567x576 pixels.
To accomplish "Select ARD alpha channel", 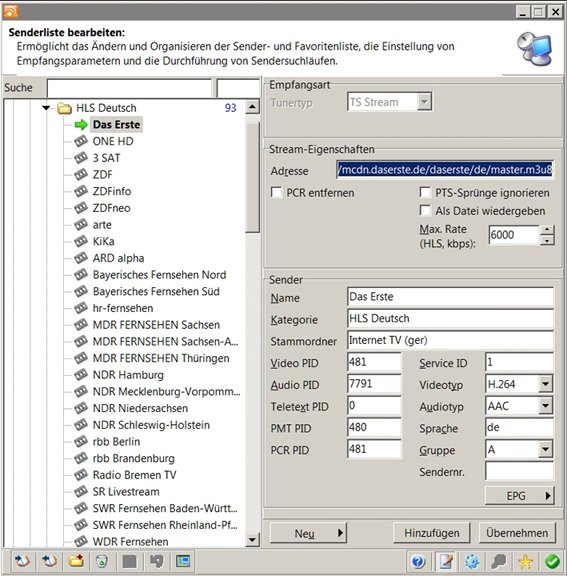I will point(118,258).
